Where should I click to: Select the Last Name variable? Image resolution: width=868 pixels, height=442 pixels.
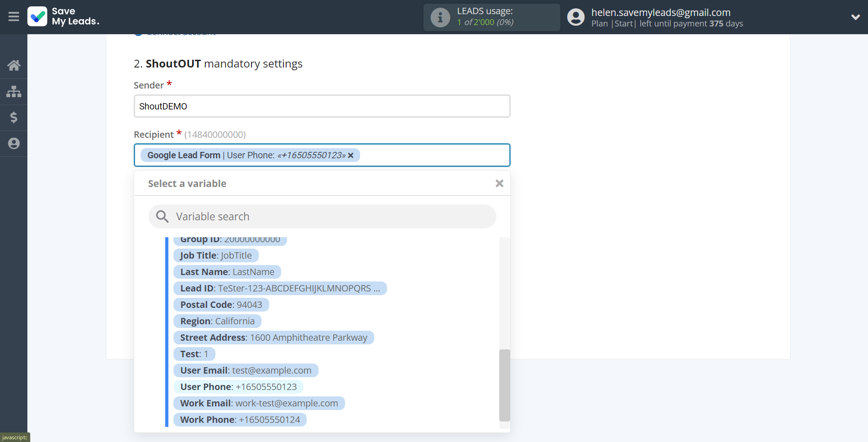pyautogui.click(x=227, y=272)
